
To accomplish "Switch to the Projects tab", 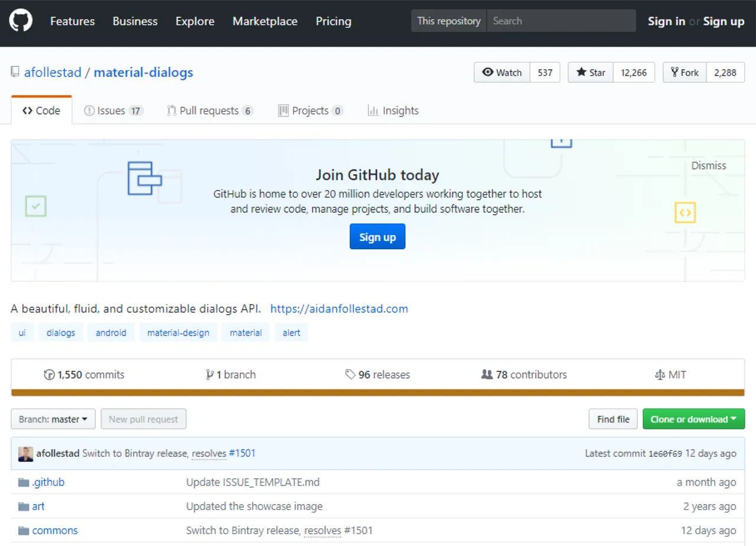I will coord(311,110).
